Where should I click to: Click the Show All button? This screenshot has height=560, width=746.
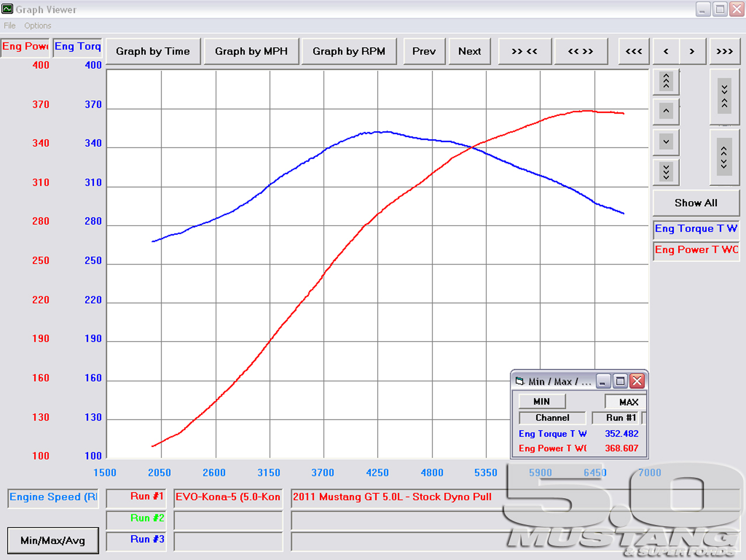[x=696, y=203]
